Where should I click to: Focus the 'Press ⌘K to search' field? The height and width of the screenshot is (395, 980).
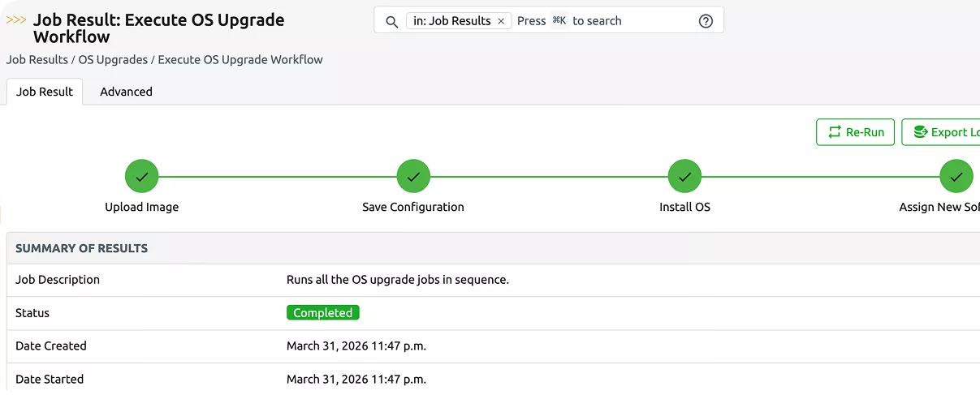coord(617,21)
